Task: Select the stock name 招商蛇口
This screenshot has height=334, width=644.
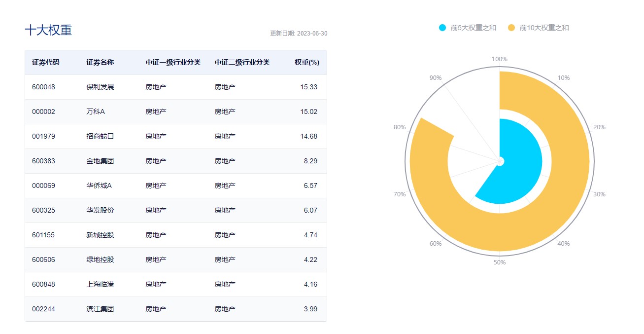Action: click(x=100, y=136)
